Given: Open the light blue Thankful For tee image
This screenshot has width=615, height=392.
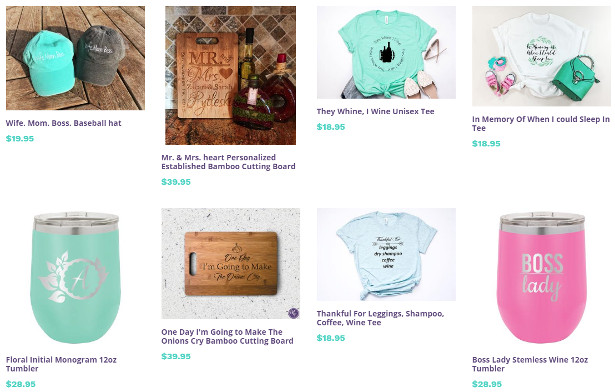Looking at the screenshot, I should point(386,254).
